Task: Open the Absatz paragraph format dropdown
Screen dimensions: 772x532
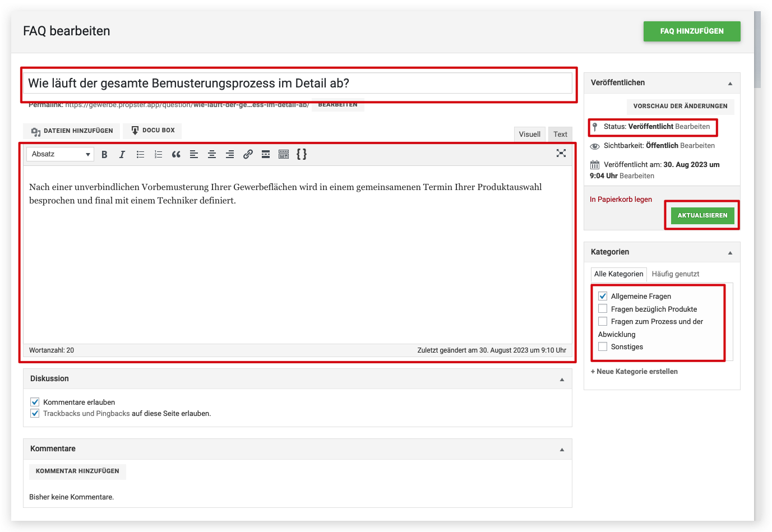Action: point(60,154)
